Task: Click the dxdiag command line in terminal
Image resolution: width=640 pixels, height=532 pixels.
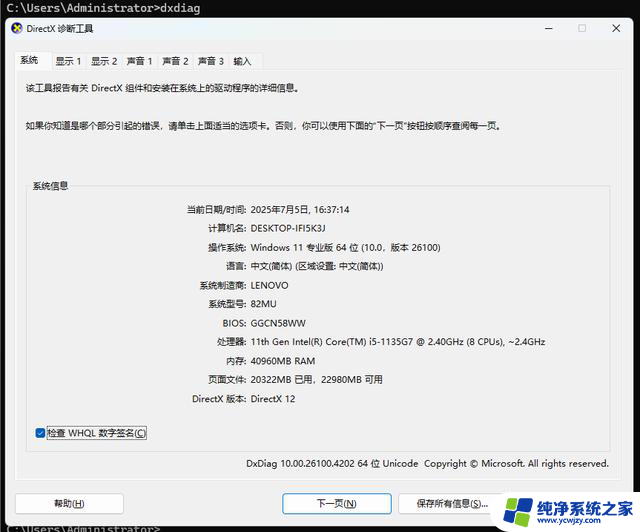Action: (103, 8)
